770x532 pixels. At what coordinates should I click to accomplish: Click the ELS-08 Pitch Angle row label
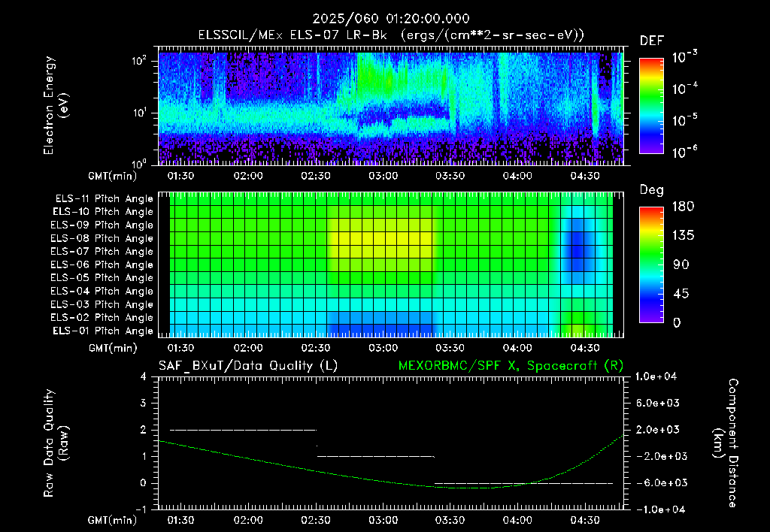102,238
